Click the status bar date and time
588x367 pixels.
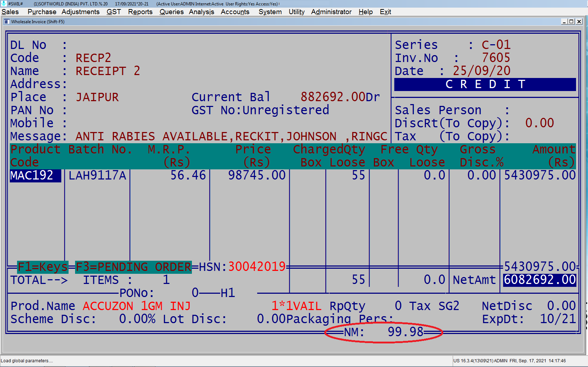[538, 361]
